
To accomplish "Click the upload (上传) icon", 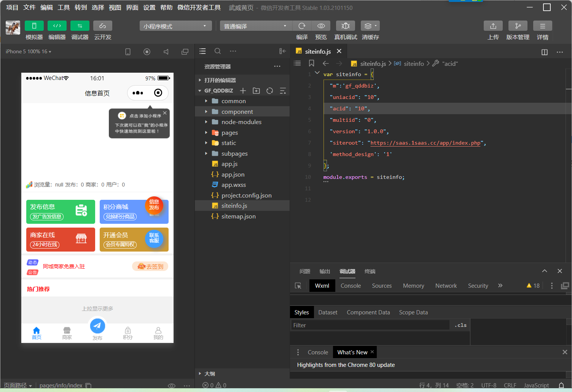I will point(493,25).
